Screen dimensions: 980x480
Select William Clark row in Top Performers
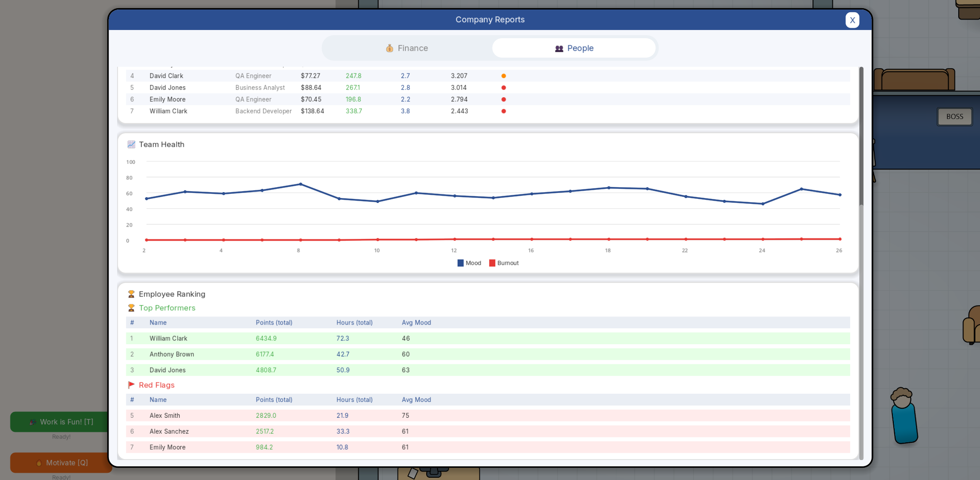(x=488, y=338)
